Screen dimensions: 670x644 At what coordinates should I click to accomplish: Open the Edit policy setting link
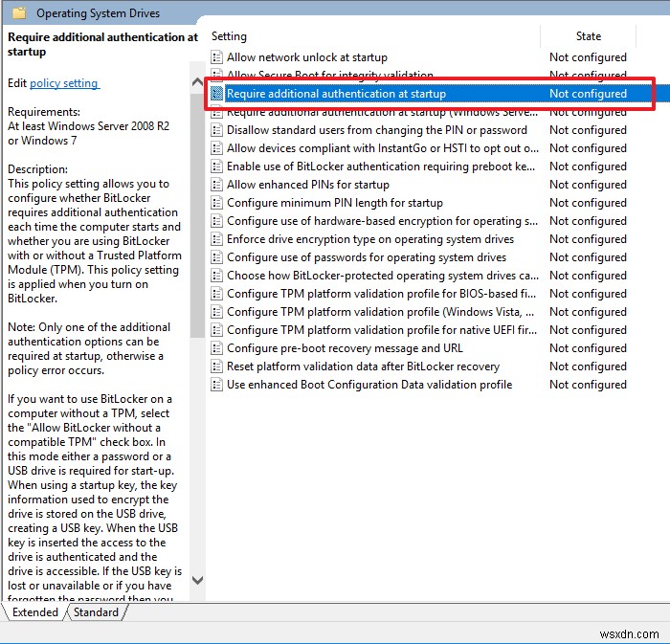[x=64, y=83]
